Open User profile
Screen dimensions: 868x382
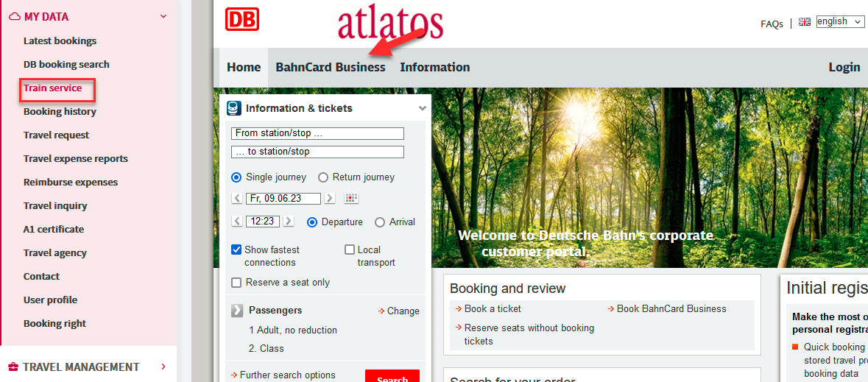(50, 300)
